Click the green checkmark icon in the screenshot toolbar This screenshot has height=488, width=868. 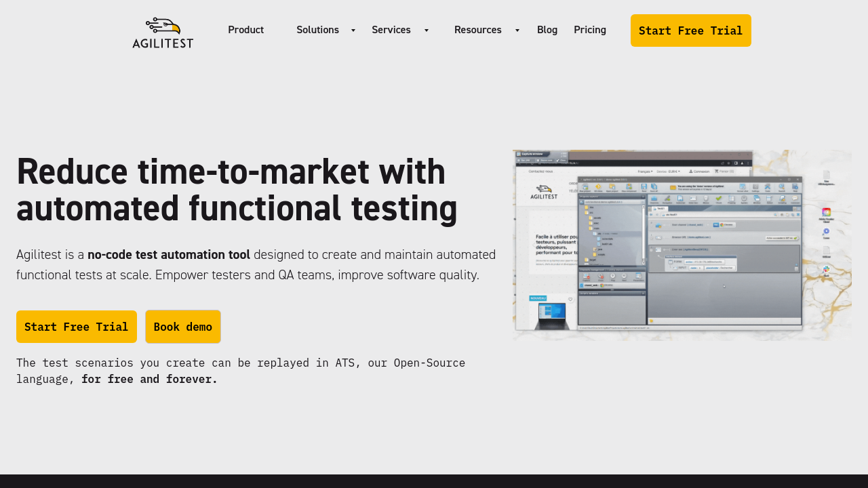718,199
